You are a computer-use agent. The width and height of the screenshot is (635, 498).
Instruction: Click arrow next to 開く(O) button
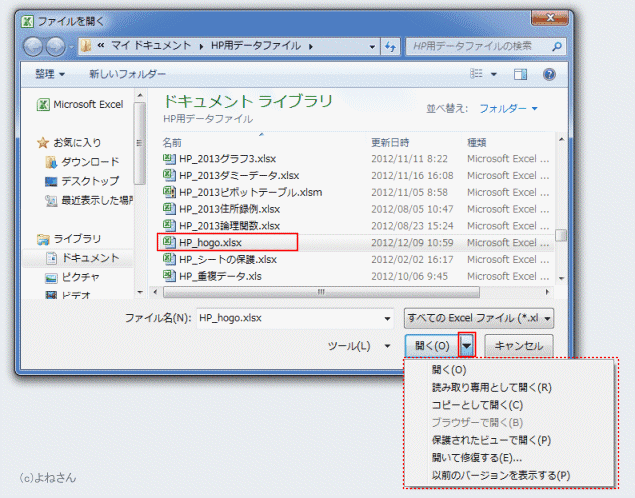[467, 345]
